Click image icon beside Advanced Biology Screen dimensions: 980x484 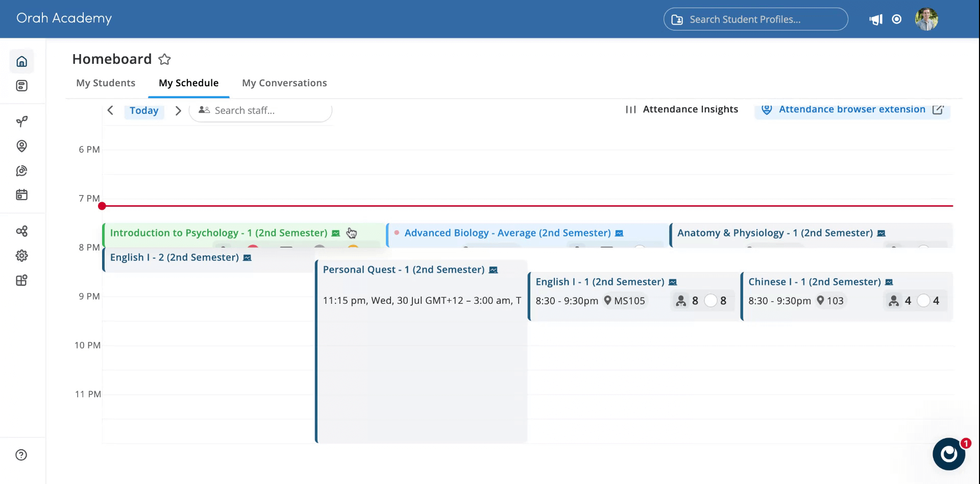[619, 233]
